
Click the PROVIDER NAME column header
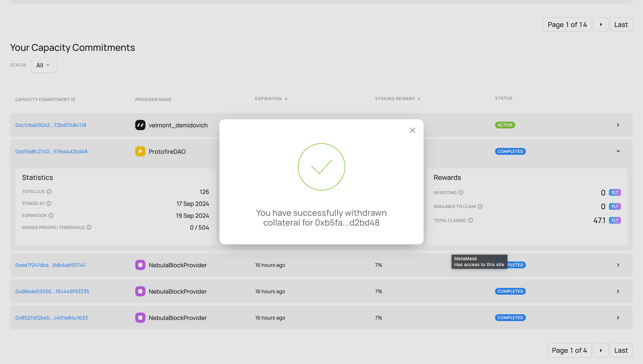point(153,99)
